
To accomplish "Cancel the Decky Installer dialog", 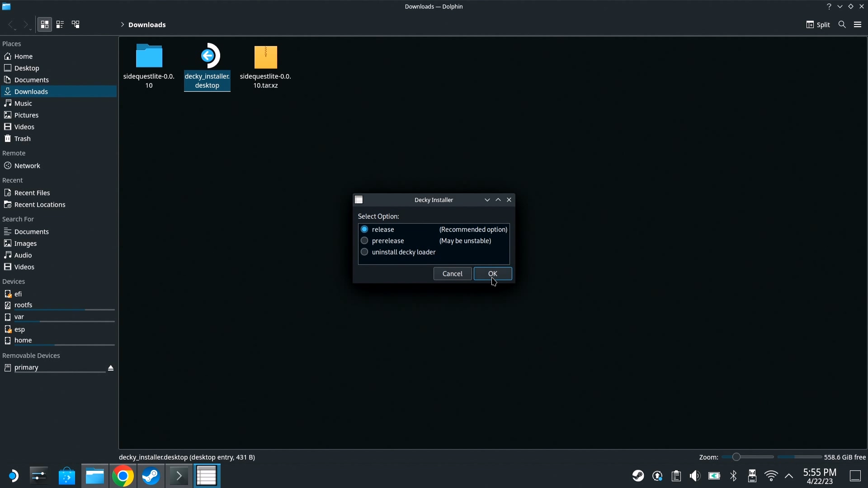I will (452, 274).
